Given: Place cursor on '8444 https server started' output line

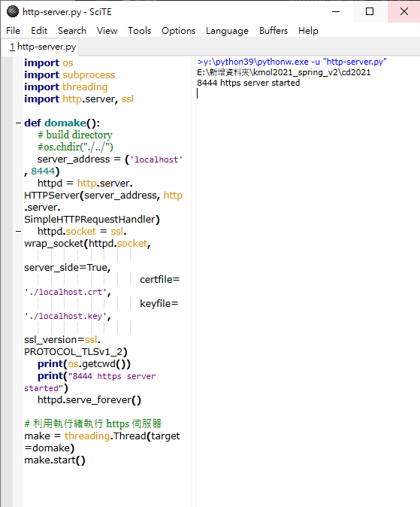Looking at the screenshot, I should [249, 83].
